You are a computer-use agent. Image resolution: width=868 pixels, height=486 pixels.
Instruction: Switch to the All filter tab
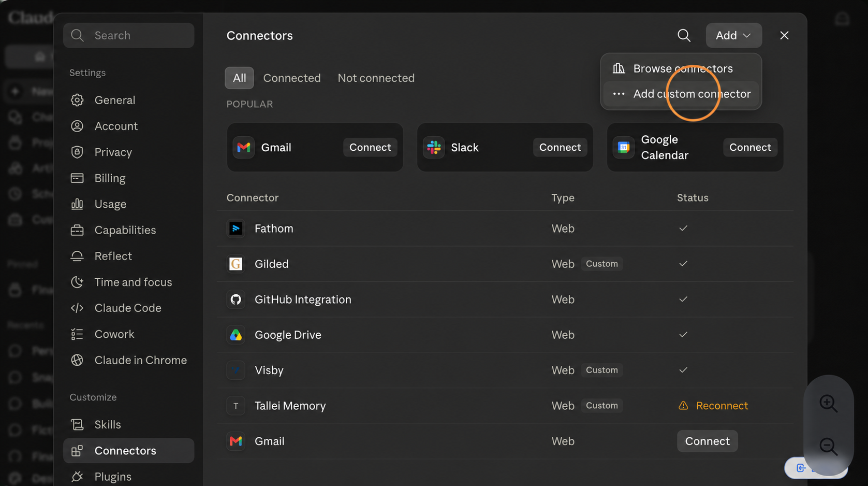coord(239,78)
